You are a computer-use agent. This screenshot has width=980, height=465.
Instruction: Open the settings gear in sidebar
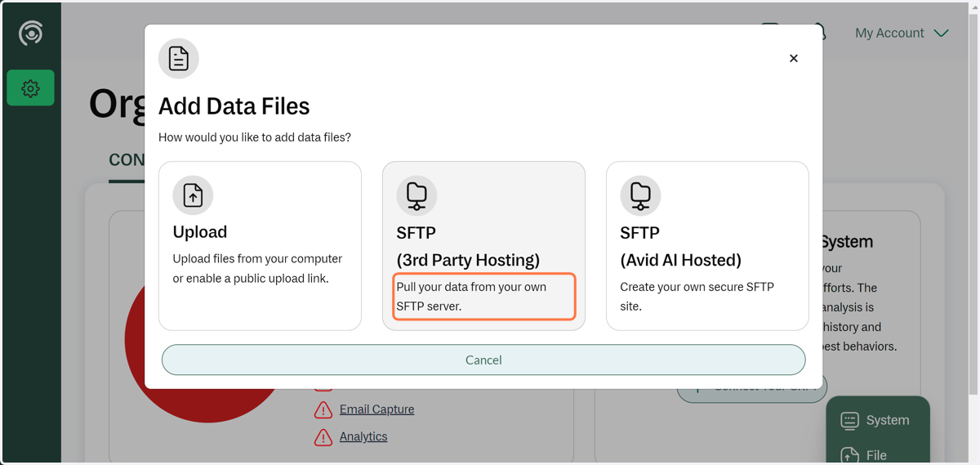pos(31,88)
